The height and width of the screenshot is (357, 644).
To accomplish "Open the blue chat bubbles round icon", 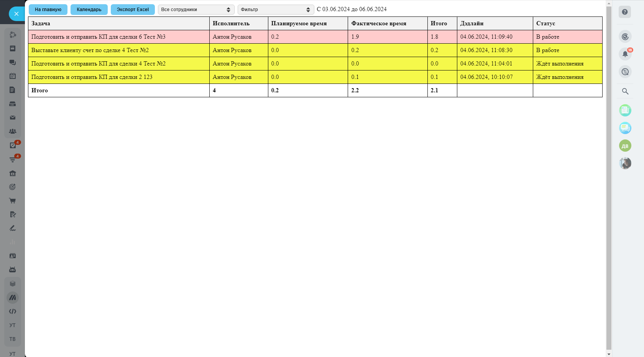I will [625, 128].
